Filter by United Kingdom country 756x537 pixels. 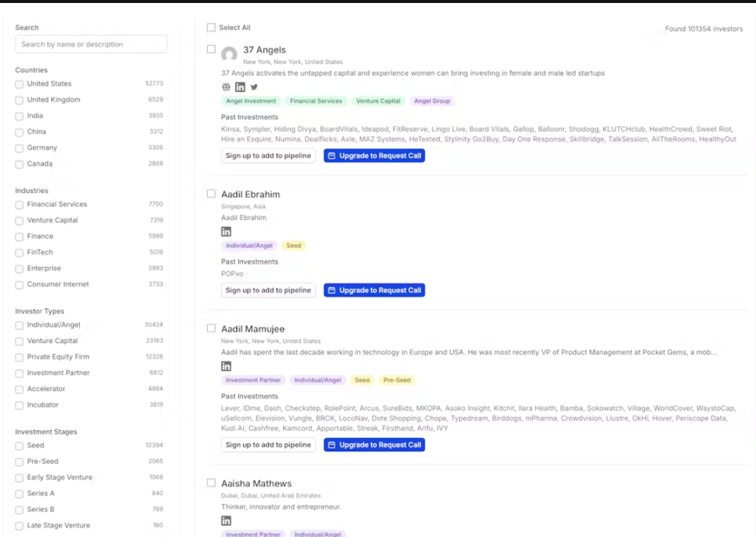19,101
